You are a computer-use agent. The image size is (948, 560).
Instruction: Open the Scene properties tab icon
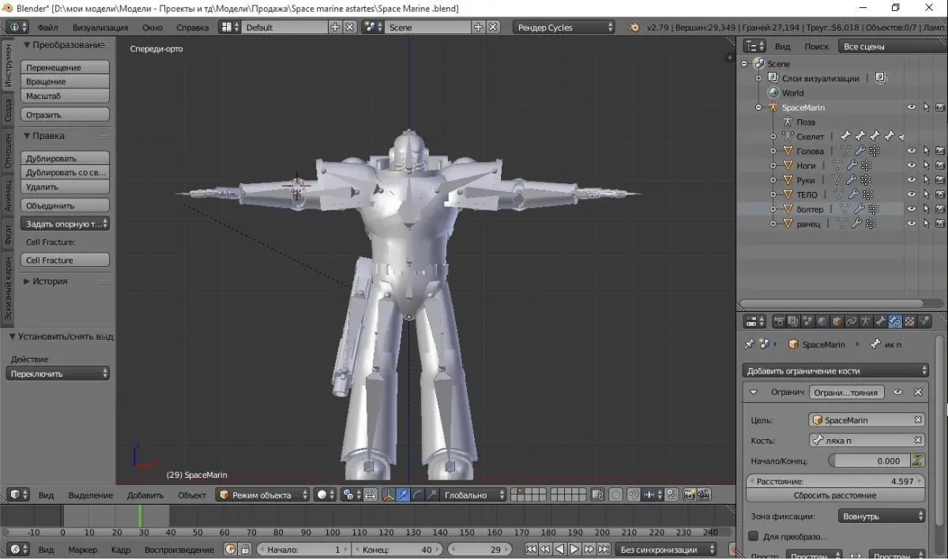pos(807,321)
